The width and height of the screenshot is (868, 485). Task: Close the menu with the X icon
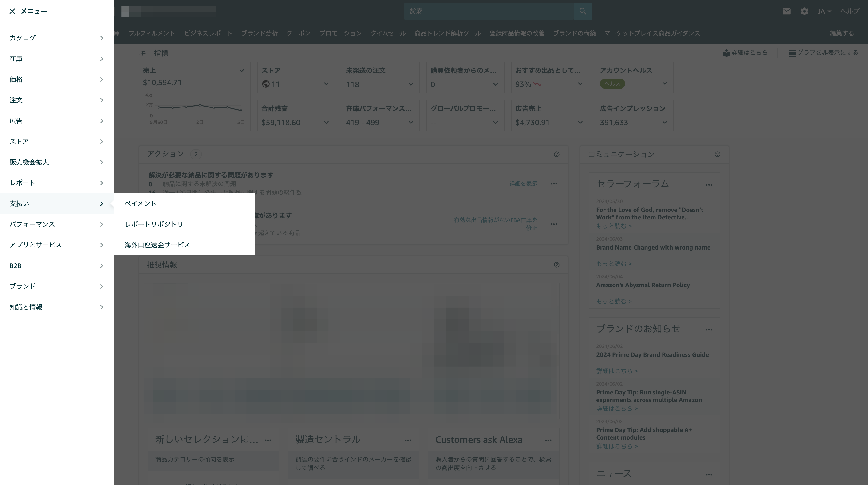pos(12,11)
